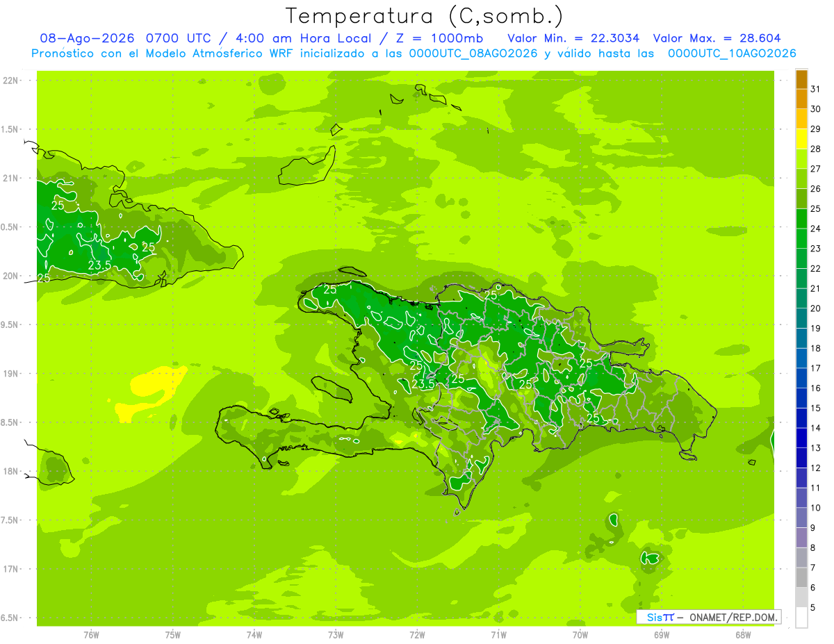Pick the lime swatch between 26 and 27

click(801, 179)
